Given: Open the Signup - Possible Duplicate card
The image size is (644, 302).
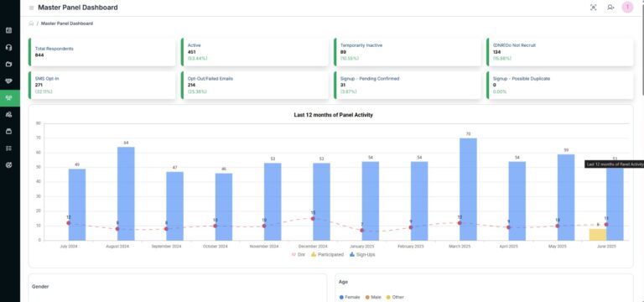Looking at the screenshot, I should (560, 85).
